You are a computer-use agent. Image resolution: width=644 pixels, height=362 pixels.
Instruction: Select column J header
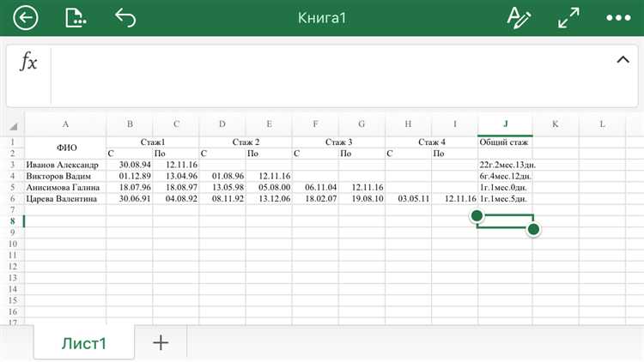click(x=505, y=124)
